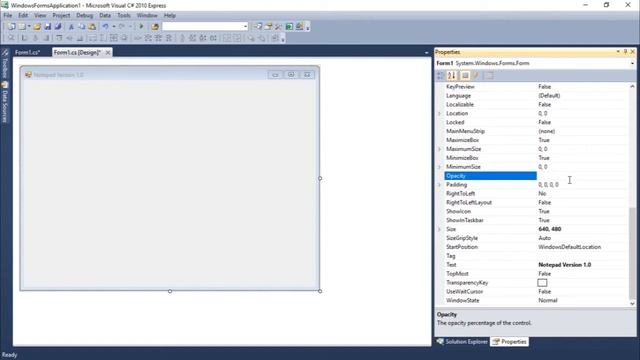The height and width of the screenshot is (360, 640).
Task: Click the Open File folder icon
Action: click(x=37, y=27)
